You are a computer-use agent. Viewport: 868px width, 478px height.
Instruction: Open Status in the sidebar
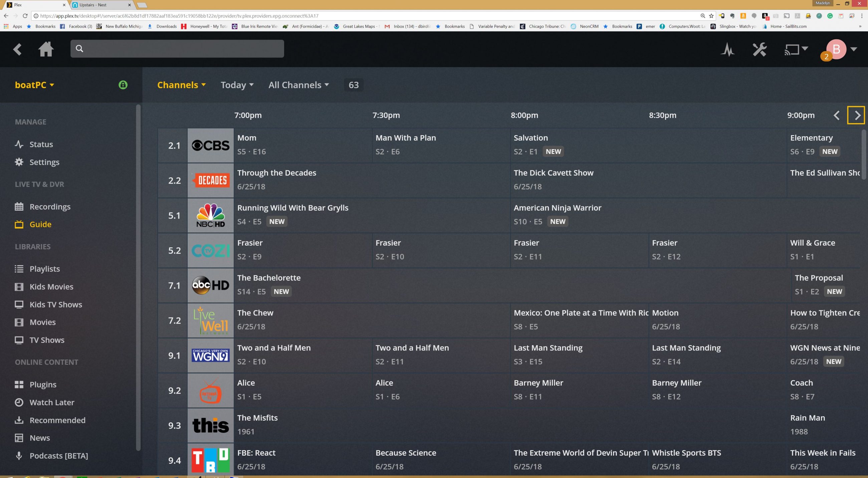[x=41, y=144]
